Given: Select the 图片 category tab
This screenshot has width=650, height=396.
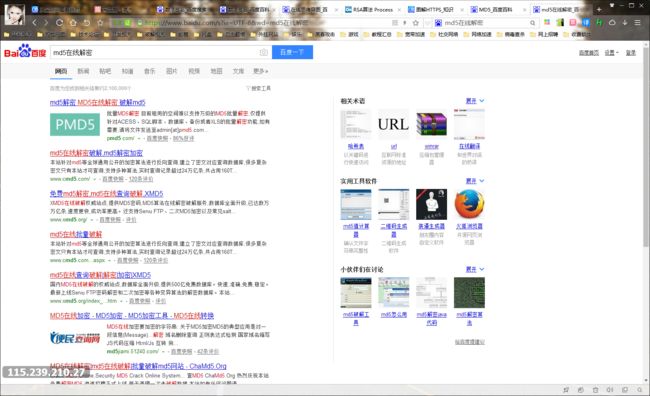Looking at the screenshot, I should 172,71.
